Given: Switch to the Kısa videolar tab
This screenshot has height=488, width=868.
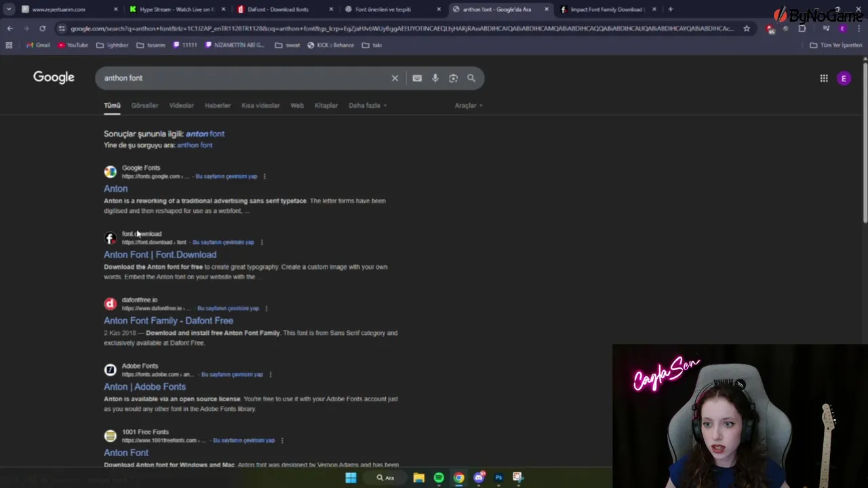Looking at the screenshot, I should coord(260,106).
